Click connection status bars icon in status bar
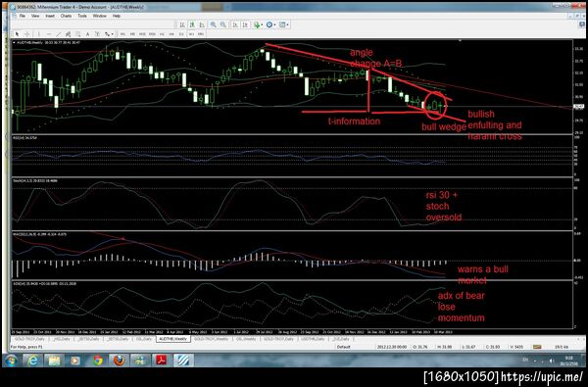This screenshot has width=588, height=387. (537, 347)
